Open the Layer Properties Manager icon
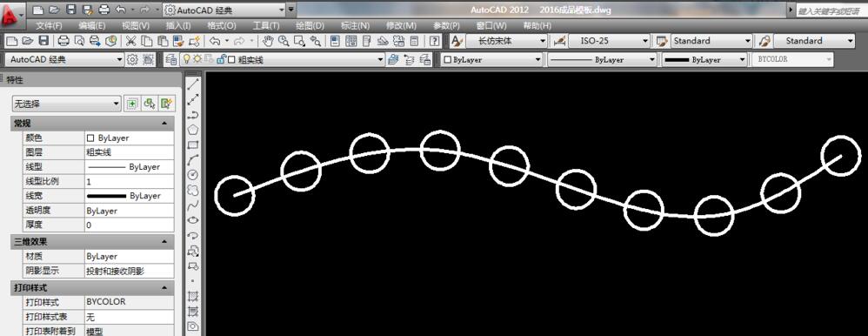868x336 pixels. (171, 59)
